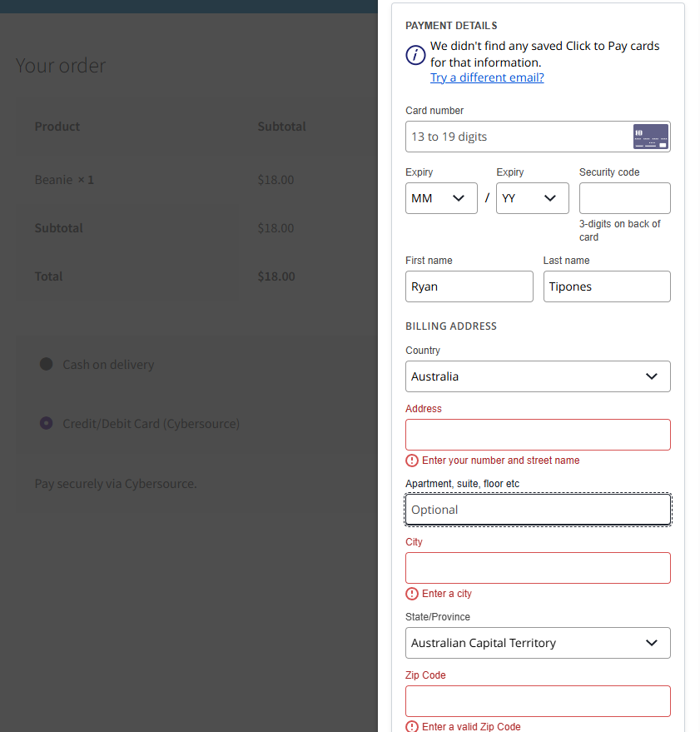
Task: Select the Cash on delivery radio button
Action: [47, 364]
